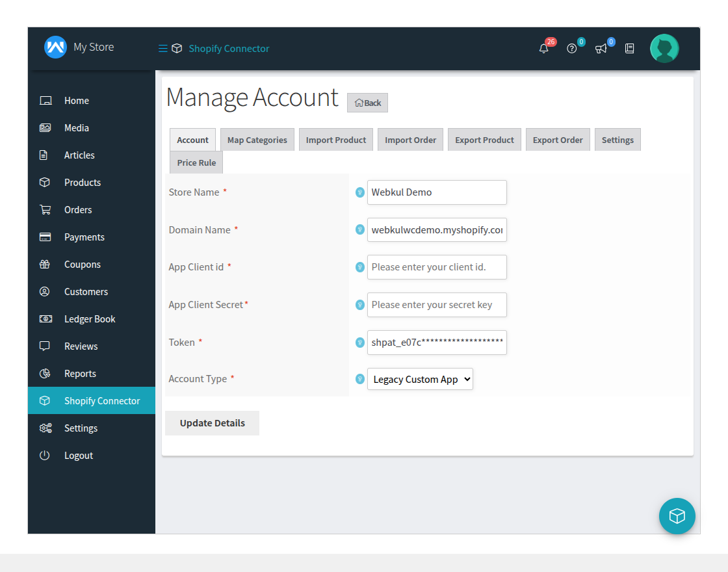Click the help question mark icon

[x=571, y=48]
